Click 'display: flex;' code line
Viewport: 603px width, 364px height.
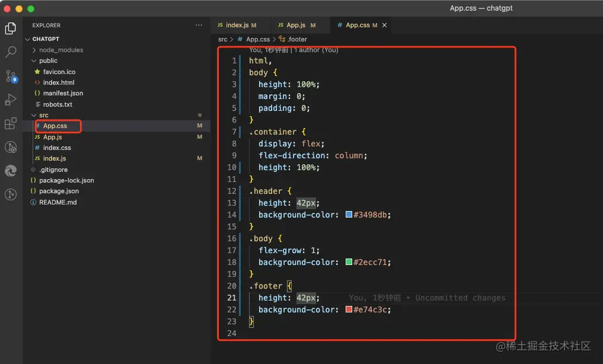292,143
